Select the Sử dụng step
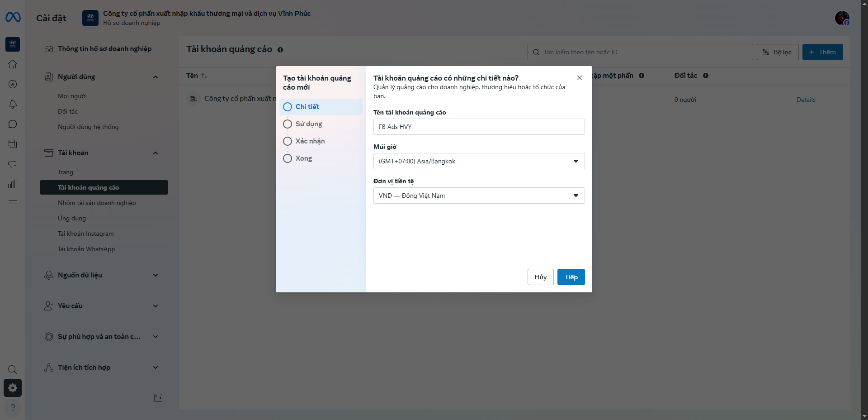The width and height of the screenshot is (868, 420). (x=309, y=124)
